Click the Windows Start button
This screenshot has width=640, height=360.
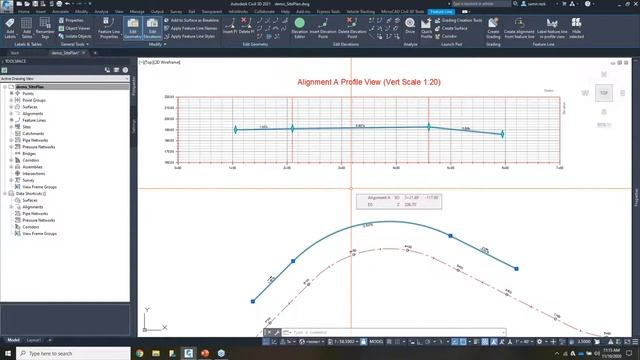pyautogui.click(x=8, y=353)
